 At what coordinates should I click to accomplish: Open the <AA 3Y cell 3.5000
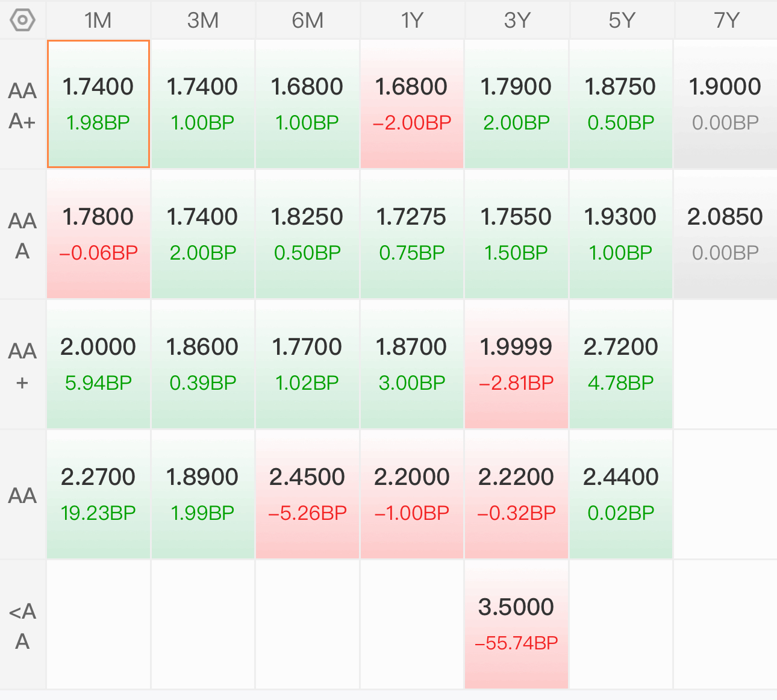click(x=517, y=625)
